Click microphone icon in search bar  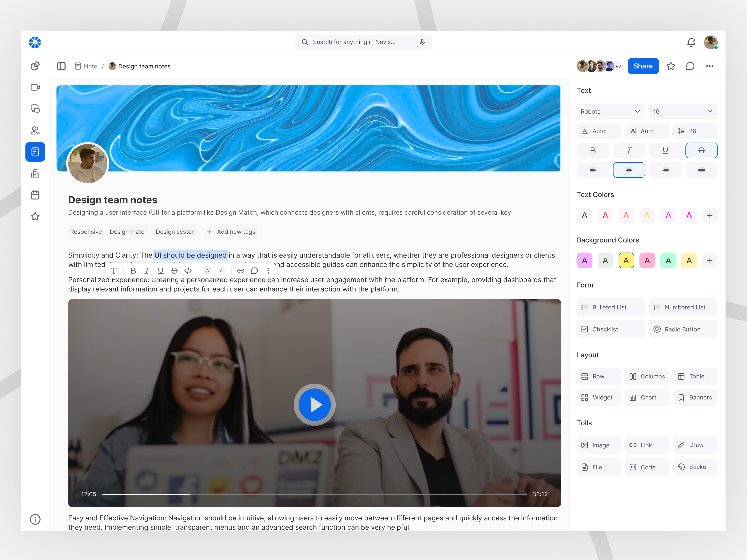(422, 42)
